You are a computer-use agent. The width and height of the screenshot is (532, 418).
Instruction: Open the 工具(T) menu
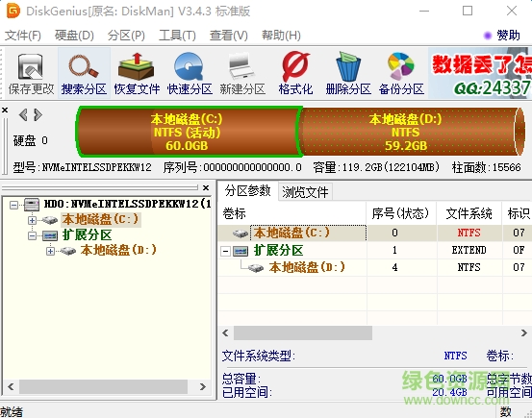pyautogui.click(x=177, y=36)
